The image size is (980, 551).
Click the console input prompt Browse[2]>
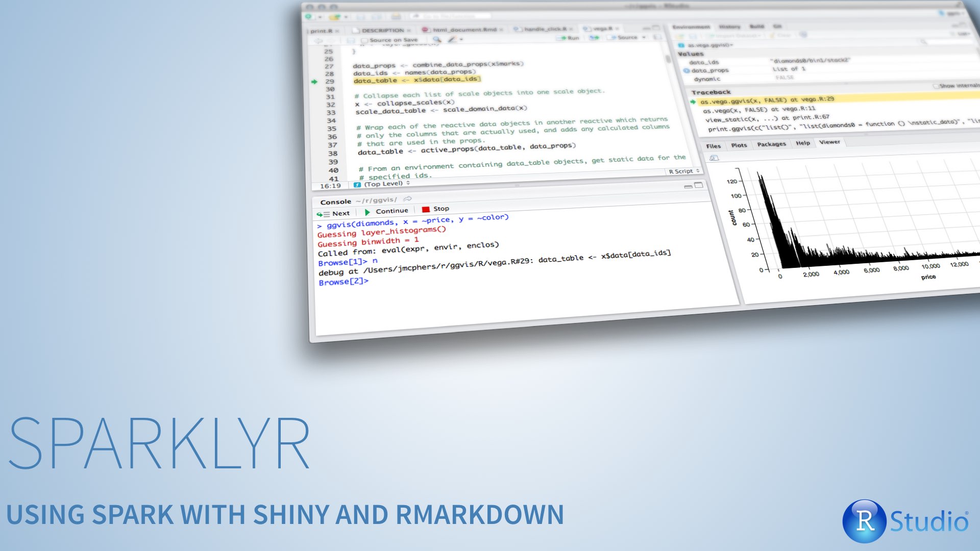[343, 282]
